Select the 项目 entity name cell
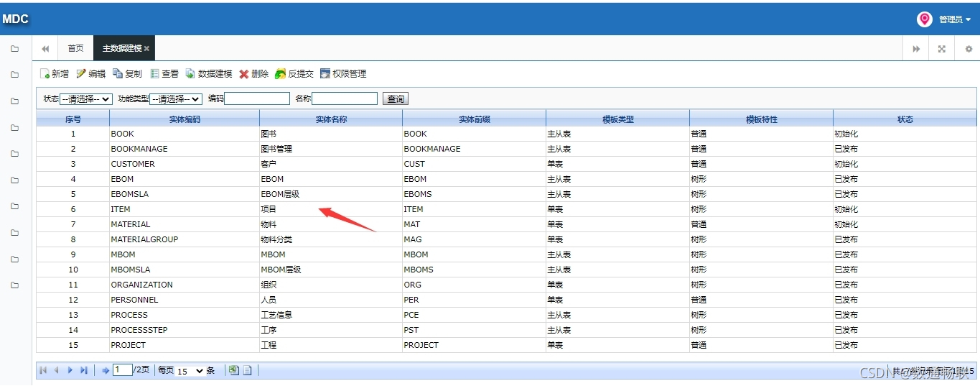Image resolution: width=980 pixels, height=386 pixels. point(331,209)
